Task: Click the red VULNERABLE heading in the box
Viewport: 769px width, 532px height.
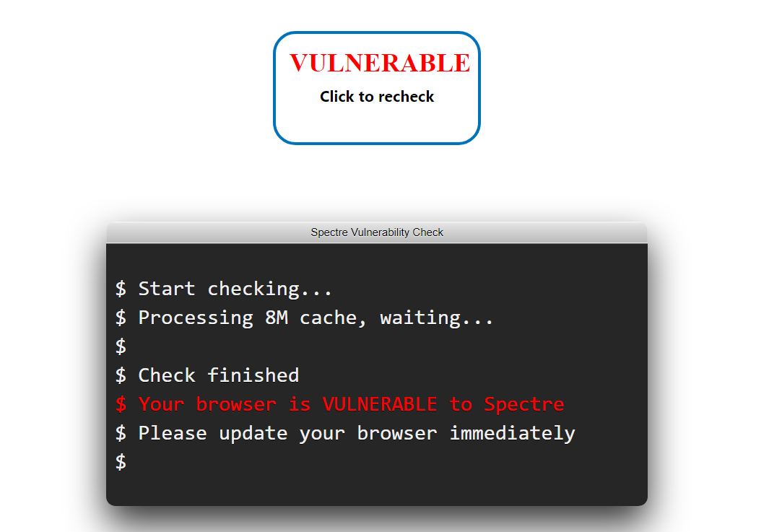Action: click(x=380, y=64)
